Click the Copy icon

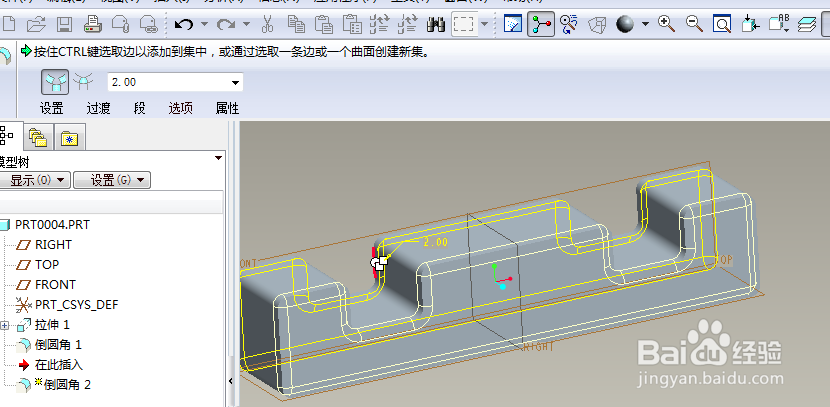296,24
